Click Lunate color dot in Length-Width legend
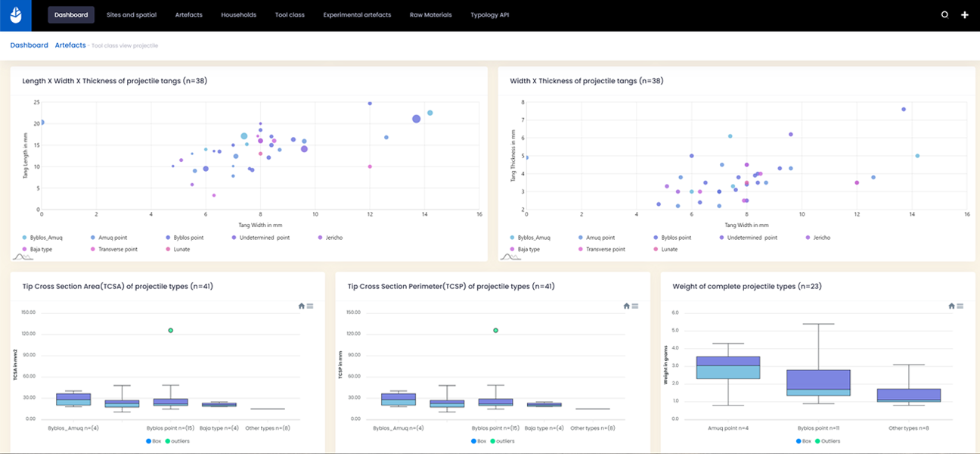980x454 pixels. (167, 249)
